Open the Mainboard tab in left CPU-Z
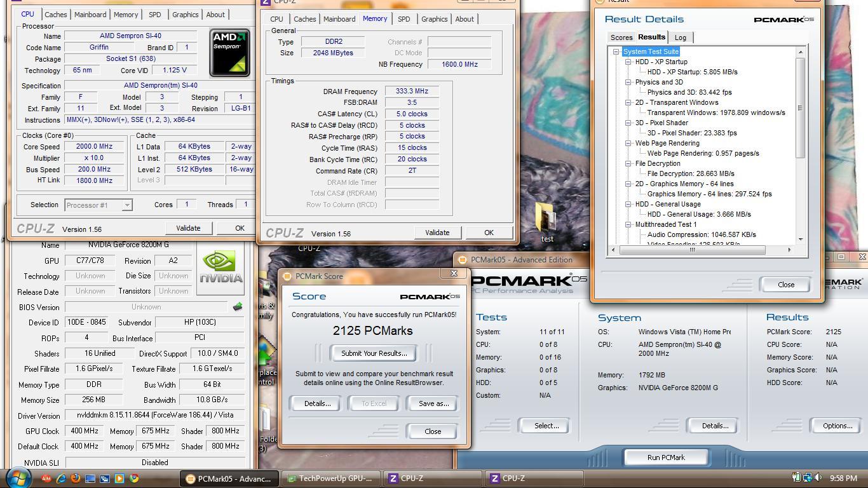Viewport: 868px width, 488px height. (90, 15)
